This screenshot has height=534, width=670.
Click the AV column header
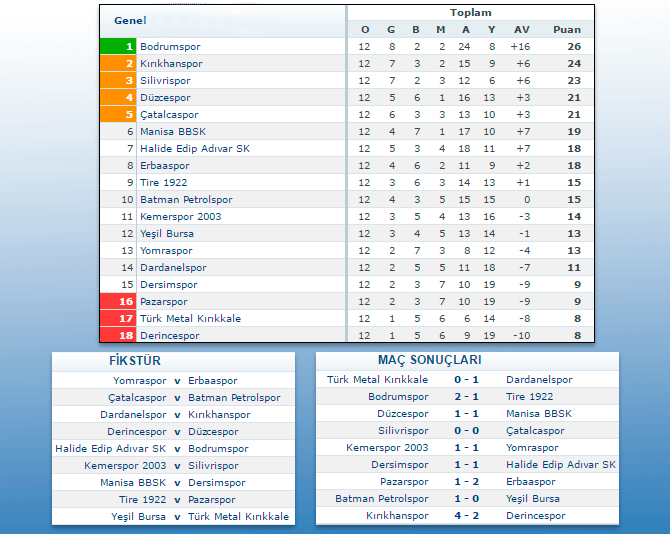pos(521,30)
